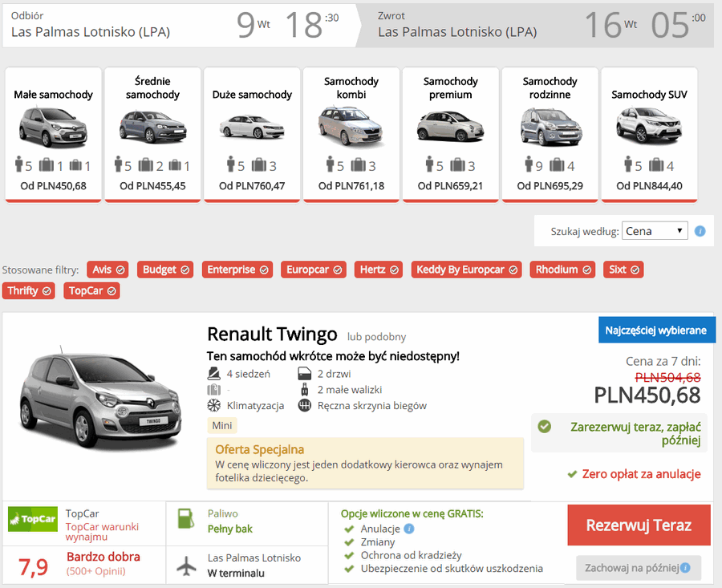Click the Renault Twingo car image

click(101, 399)
